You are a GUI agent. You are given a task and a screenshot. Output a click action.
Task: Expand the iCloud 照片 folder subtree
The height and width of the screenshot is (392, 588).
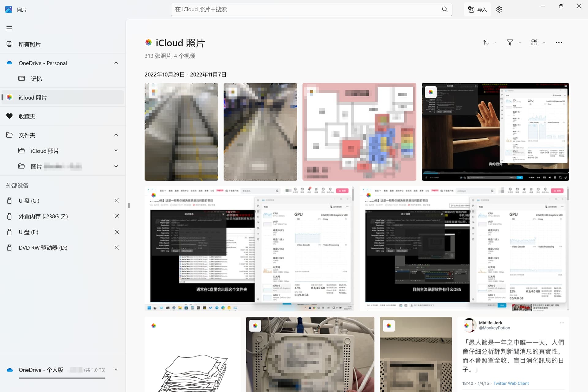pos(116,151)
